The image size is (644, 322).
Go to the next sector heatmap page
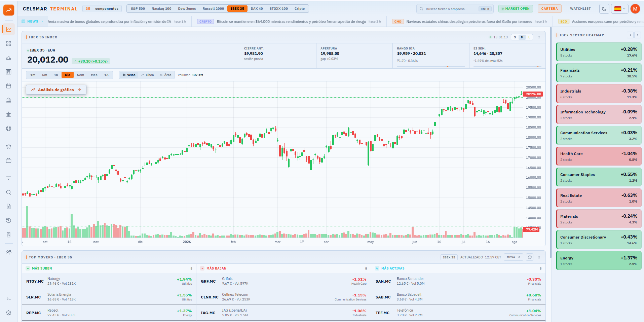638,35
